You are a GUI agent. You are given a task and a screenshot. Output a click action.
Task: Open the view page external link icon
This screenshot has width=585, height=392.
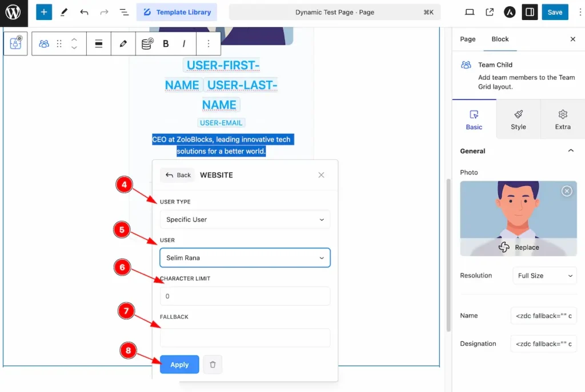(490, 13)
